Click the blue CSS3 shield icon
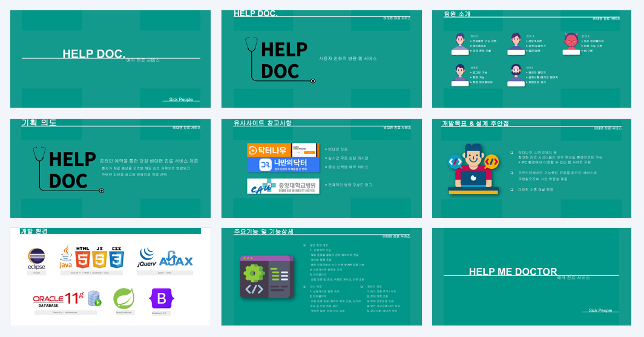Screen dimensions: 644x337 117,257
